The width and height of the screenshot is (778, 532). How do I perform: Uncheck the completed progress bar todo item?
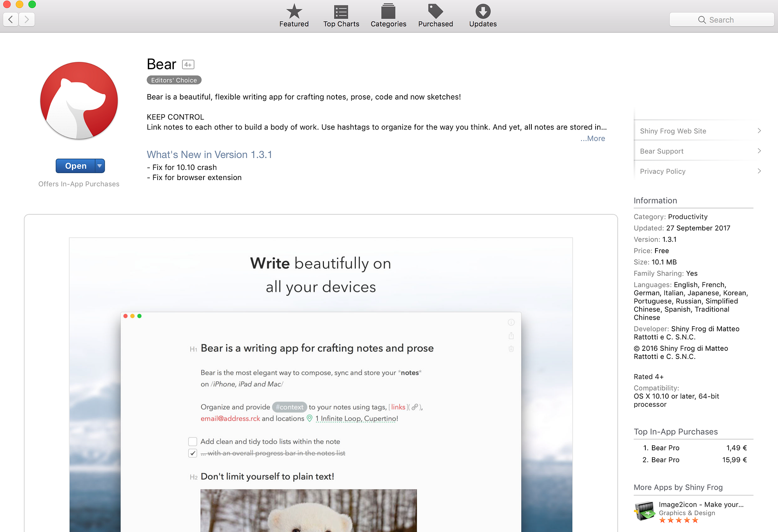tap(193, 453)
